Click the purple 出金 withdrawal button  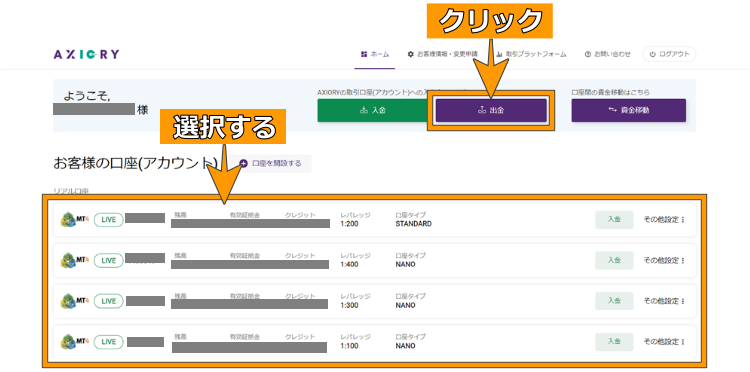[x=491, y=110]
